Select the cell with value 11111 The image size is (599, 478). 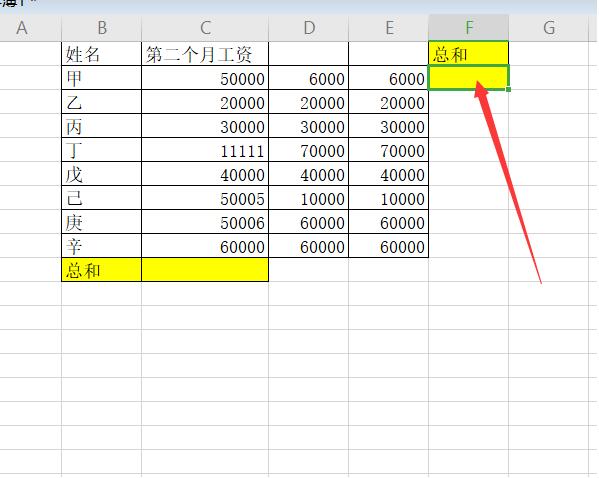[205, 150]
